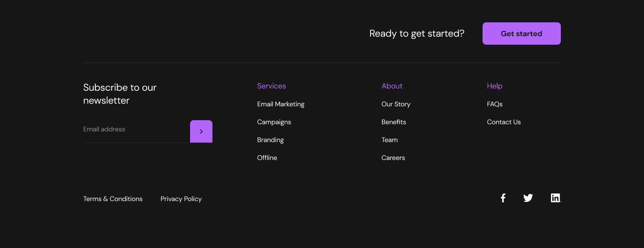
Task: Click the 'Subscribe to our newsletter' heading
Action: coord(120,94)
